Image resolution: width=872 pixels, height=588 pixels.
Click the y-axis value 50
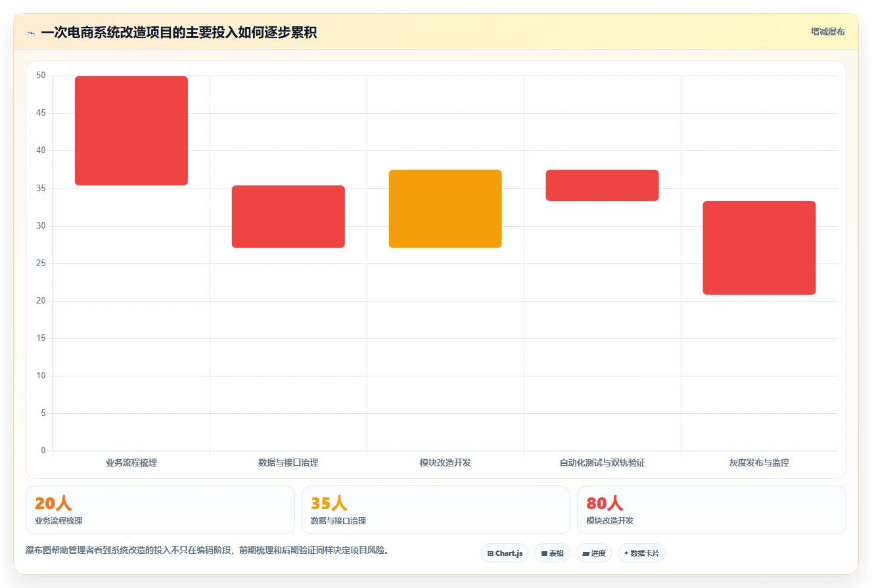click(41, 76)
